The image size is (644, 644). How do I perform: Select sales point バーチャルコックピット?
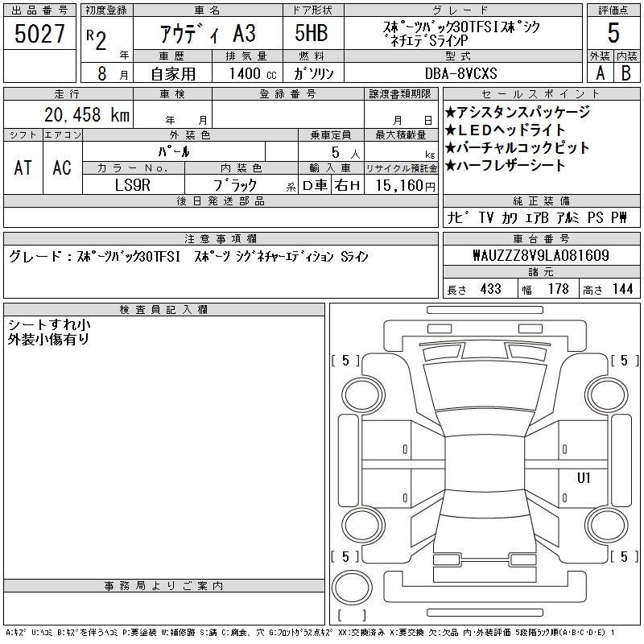click(x=517, y=147)
